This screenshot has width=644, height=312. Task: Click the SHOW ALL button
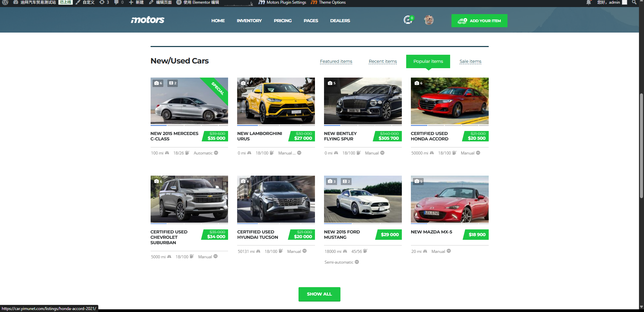coord(319,294)
